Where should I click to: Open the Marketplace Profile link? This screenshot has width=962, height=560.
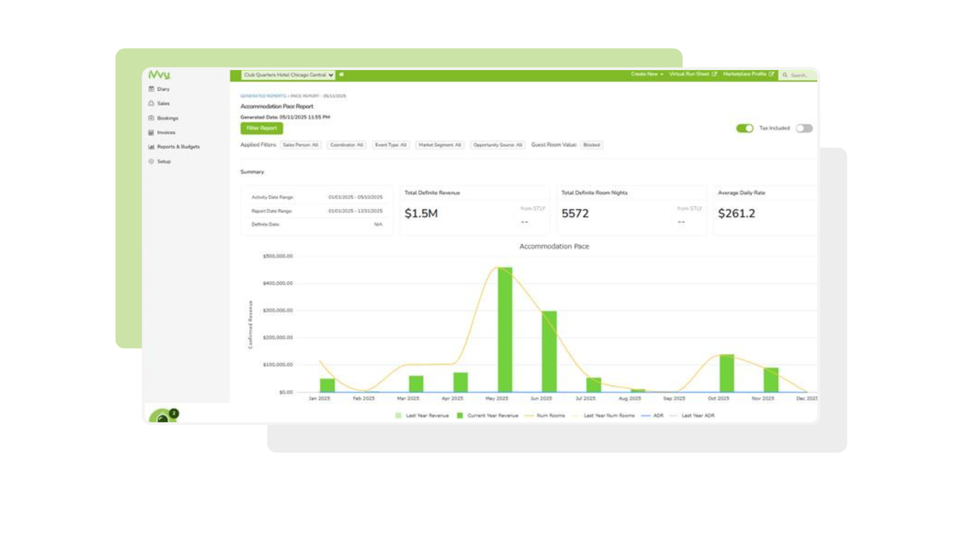(746, 74)
